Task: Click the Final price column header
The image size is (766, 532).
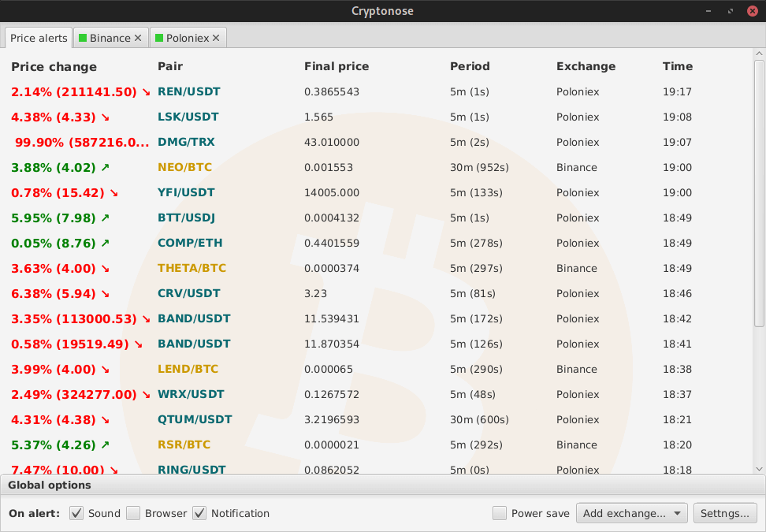Action: pyautogui.click(x=337, y=67)
